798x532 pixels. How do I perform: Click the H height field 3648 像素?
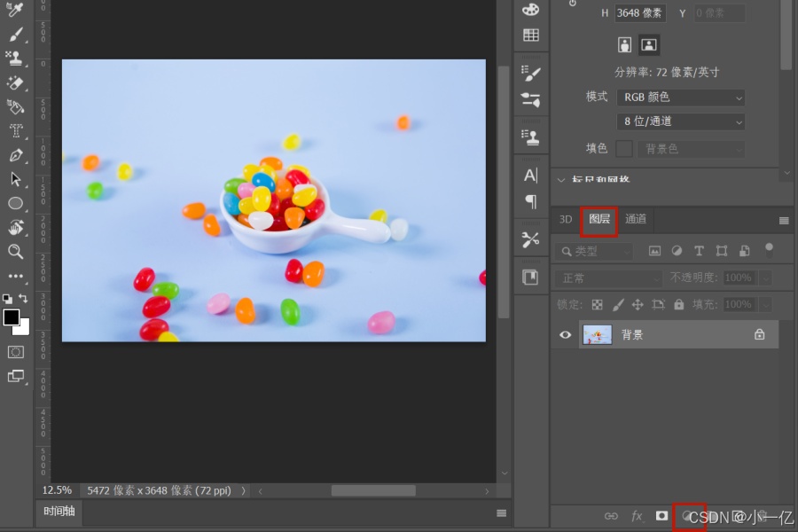639,12
